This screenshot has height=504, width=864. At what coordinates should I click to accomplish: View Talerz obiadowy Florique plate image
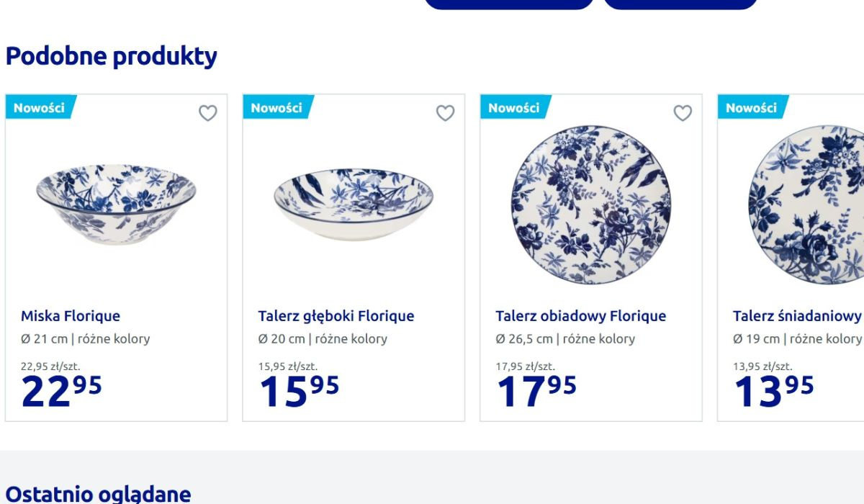click(x=591, y=204)
